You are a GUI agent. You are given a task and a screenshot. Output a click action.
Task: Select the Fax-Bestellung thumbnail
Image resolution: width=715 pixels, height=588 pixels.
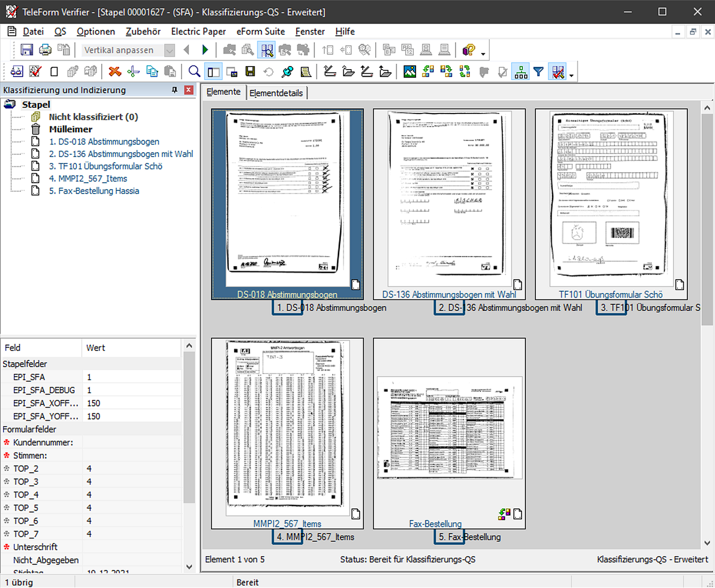pyautogui.click(x=449, y=427)
